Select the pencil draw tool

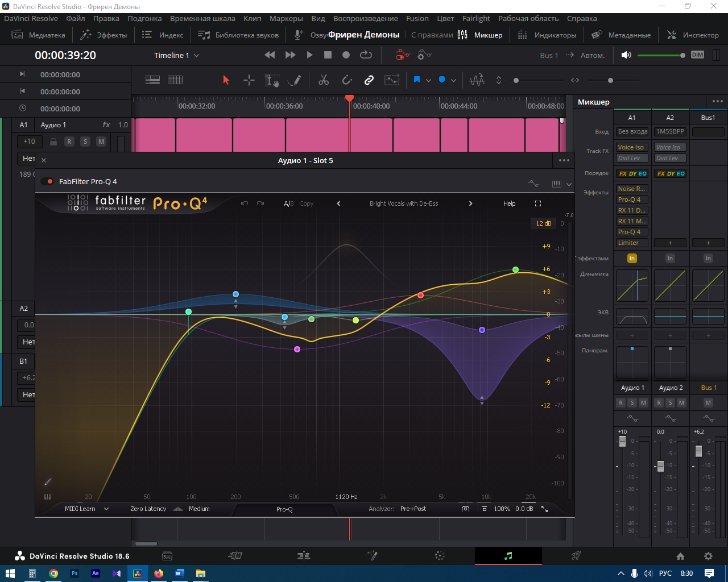295,80
